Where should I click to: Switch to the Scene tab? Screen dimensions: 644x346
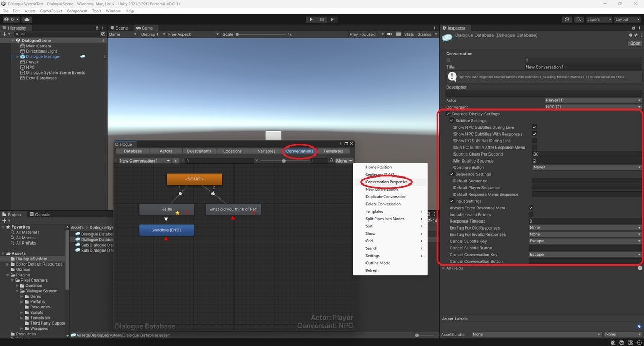tap(120, 28)
